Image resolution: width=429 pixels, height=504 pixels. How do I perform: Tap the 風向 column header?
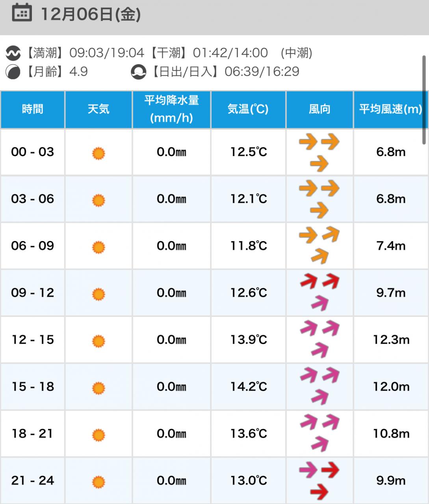coord(319,109)
